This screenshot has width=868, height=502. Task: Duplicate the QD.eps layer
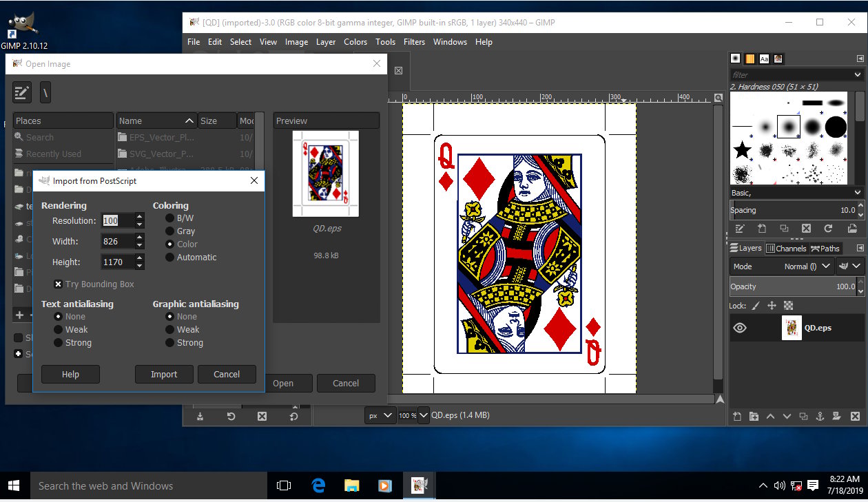click(803, 416)
